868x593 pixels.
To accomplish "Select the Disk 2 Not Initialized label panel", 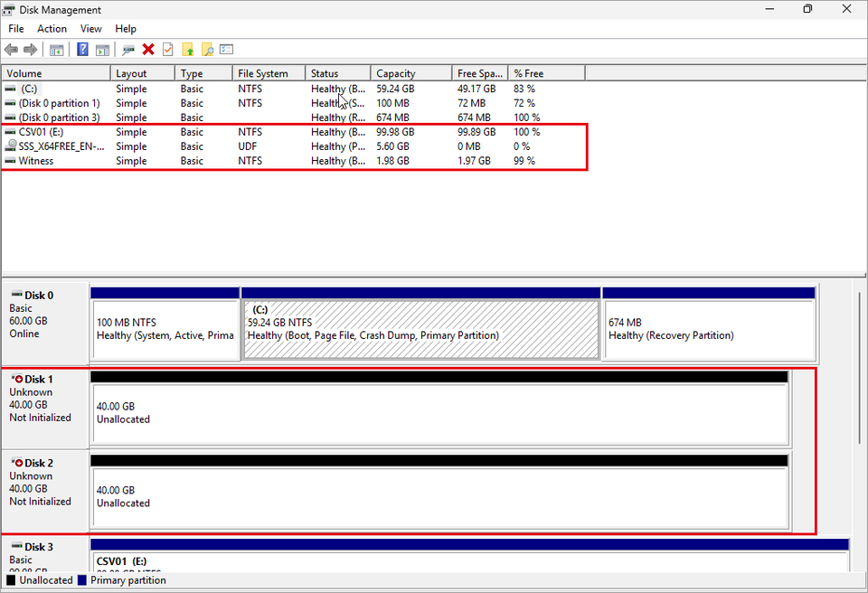I will [45, 493].
